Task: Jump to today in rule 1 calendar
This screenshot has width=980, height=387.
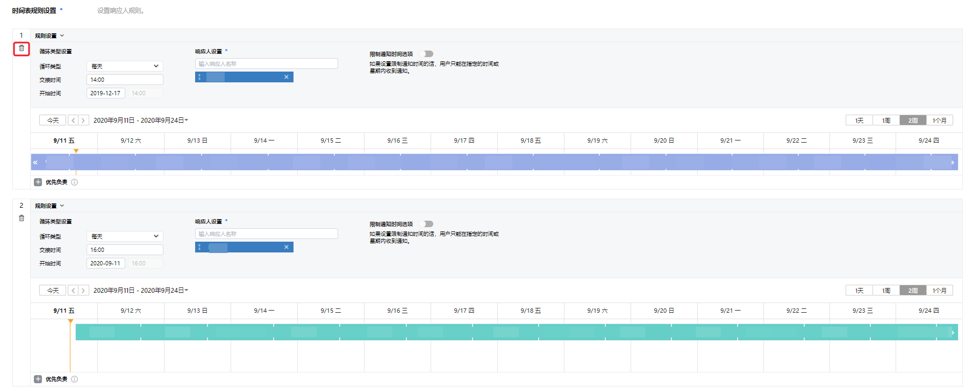Action: (x=53, y=121)
